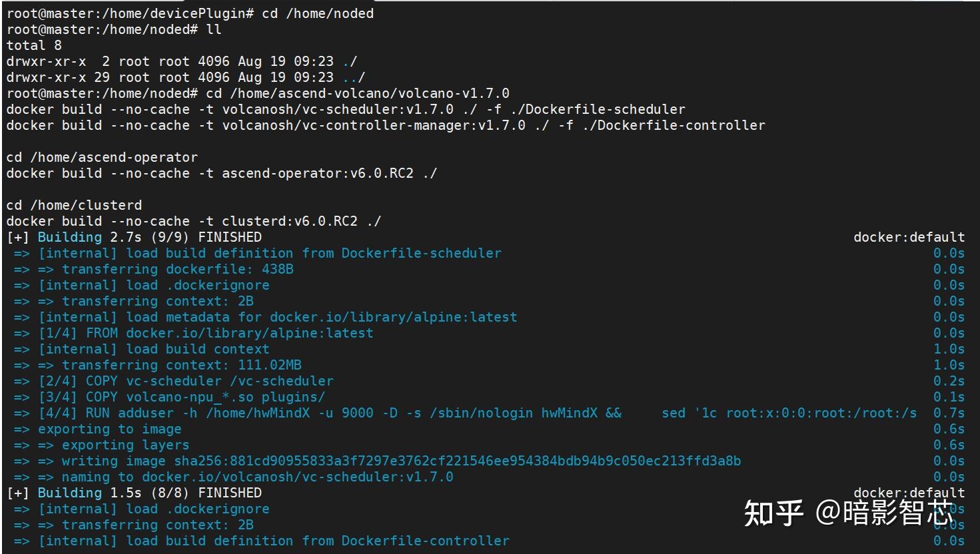Image resolution: width=980 pixels, height=554 pixels.
Task: Click the ascend-operator:v6.0.RC2 docker build line
Action: pyautogui.click(x=222, y=173)
